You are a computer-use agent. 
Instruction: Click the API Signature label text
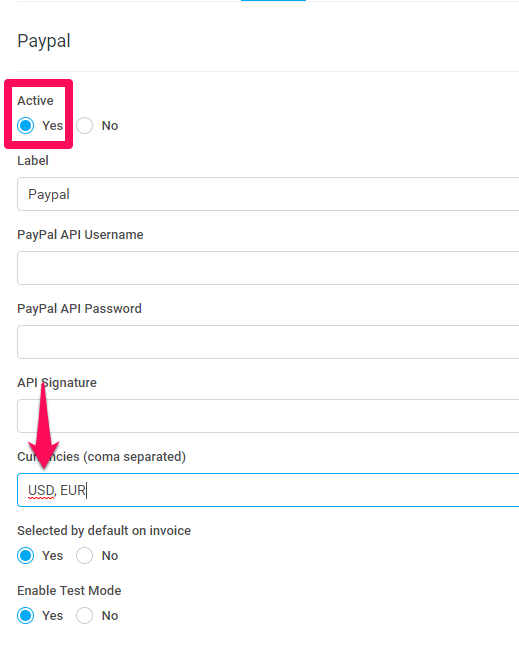[57, 383]
